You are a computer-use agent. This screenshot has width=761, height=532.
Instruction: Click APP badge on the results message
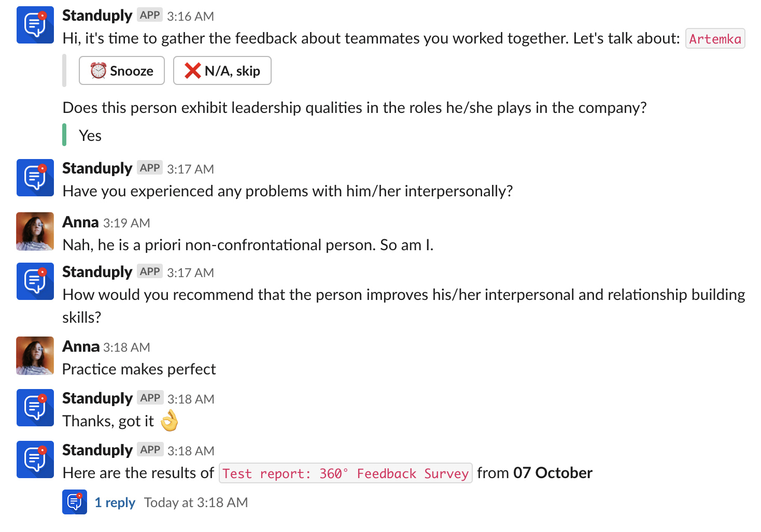pos(150,450)
